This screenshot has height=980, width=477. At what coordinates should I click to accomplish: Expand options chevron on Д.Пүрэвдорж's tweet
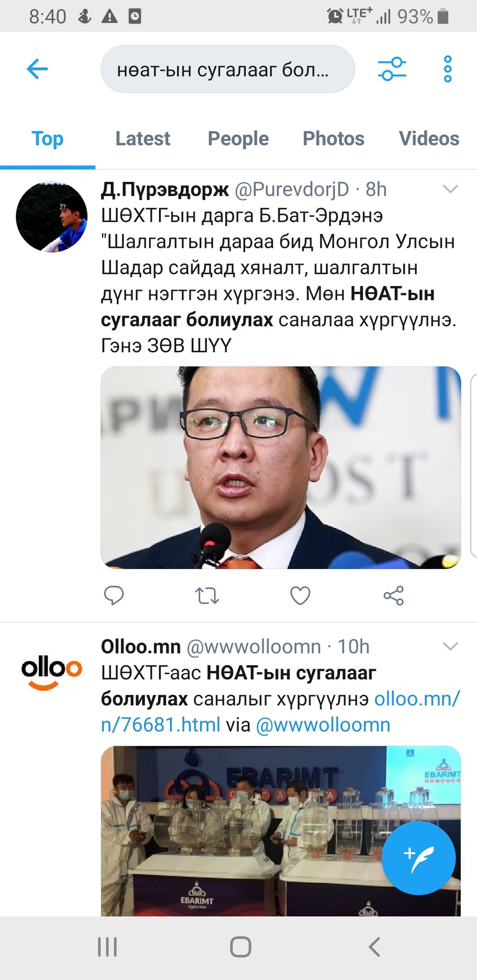coord(451,189)
